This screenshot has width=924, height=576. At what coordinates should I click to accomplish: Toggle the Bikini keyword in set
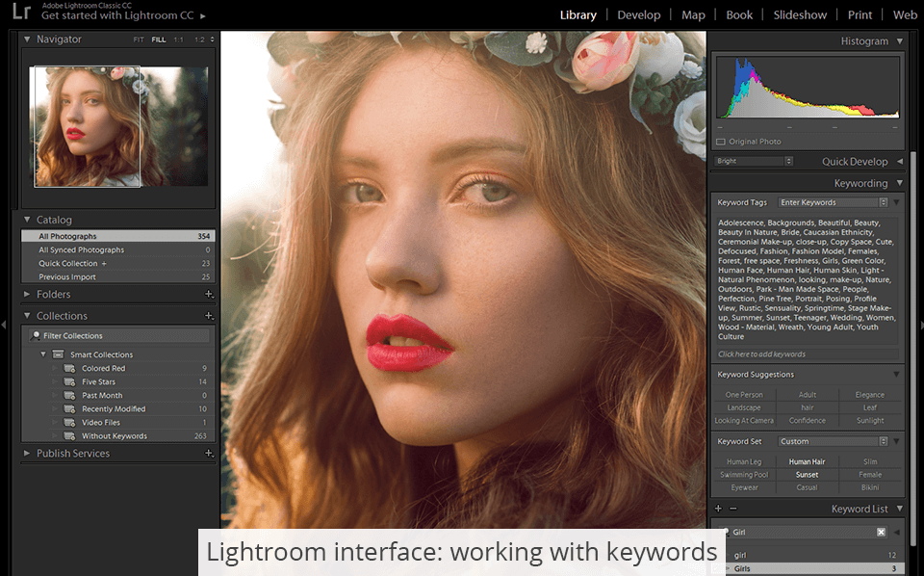pos(870,487)
